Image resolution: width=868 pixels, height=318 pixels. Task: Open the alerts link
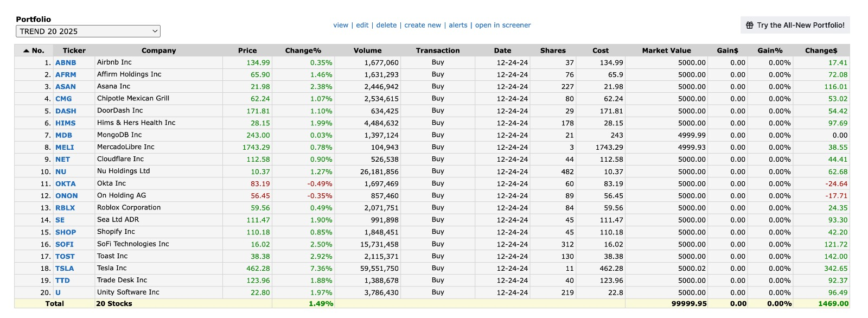click(458, 25)
